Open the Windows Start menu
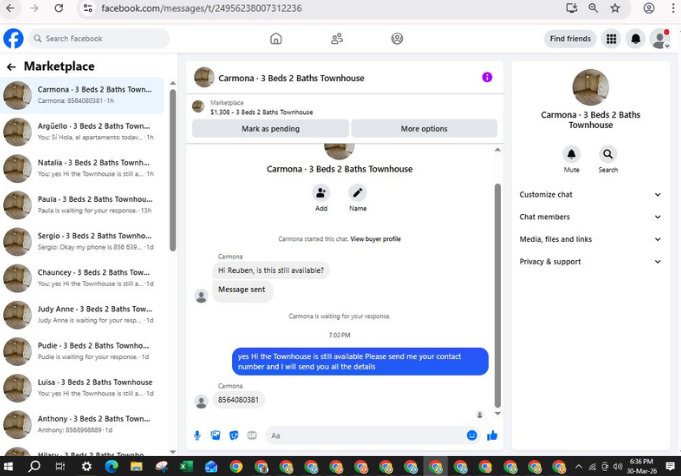The width and height of the screenshot is (681, 476). click(x=8, y=466)
